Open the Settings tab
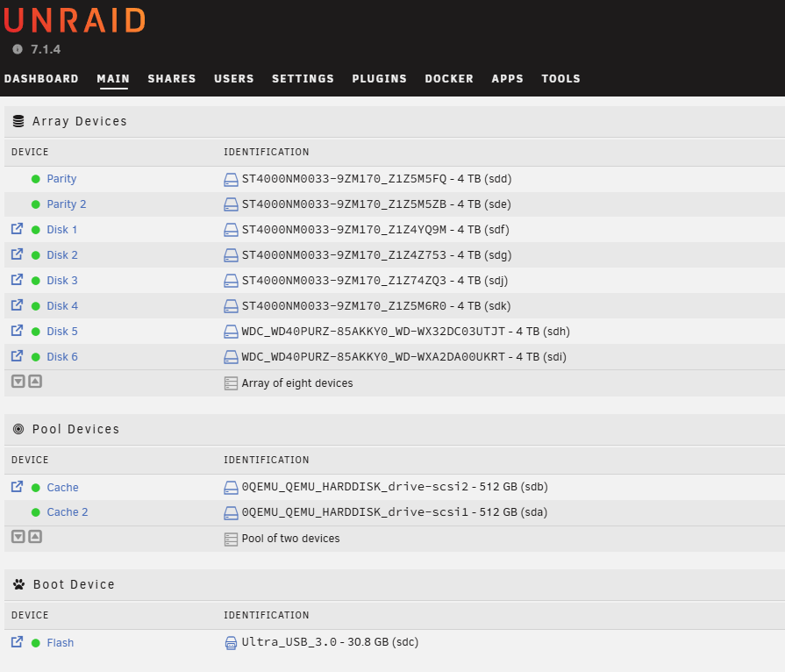This screenshot has height=672, width=785. (303, 79)
